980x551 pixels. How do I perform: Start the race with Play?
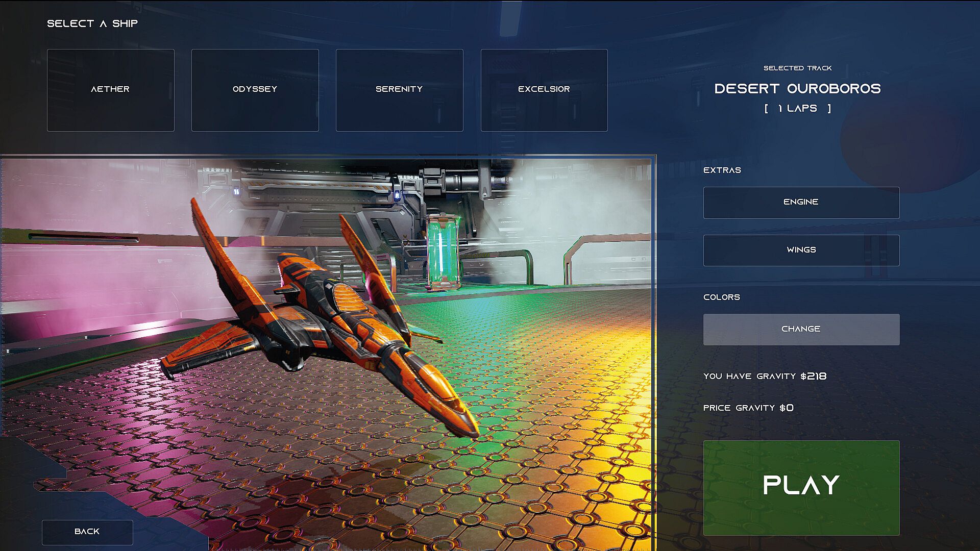801,487
